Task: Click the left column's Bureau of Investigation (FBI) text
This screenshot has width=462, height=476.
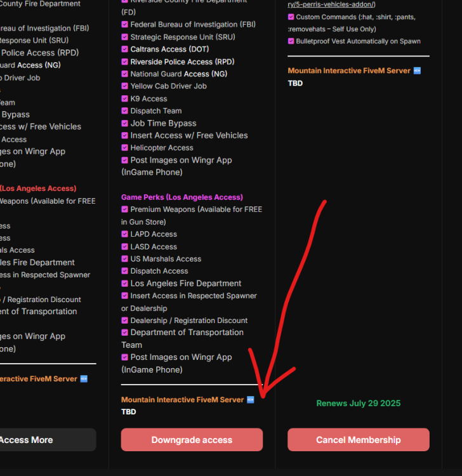Action: point(44,28)
